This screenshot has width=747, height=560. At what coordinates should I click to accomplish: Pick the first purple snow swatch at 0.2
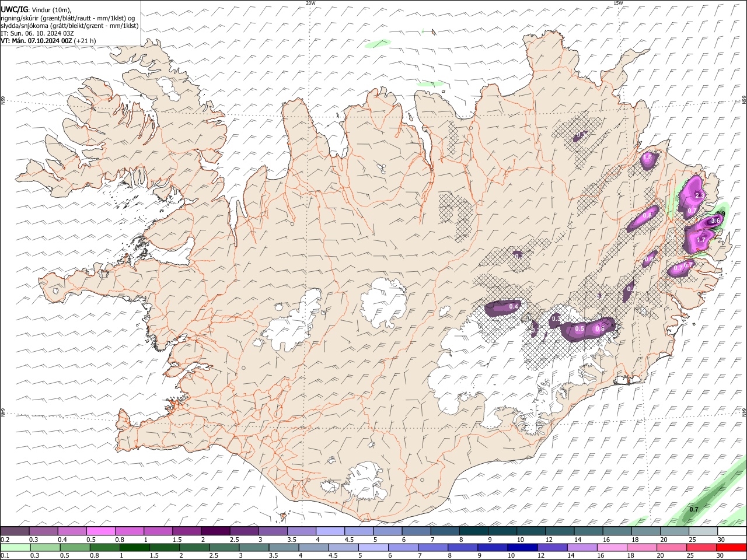pyautogui.click(x=15, y=531)
